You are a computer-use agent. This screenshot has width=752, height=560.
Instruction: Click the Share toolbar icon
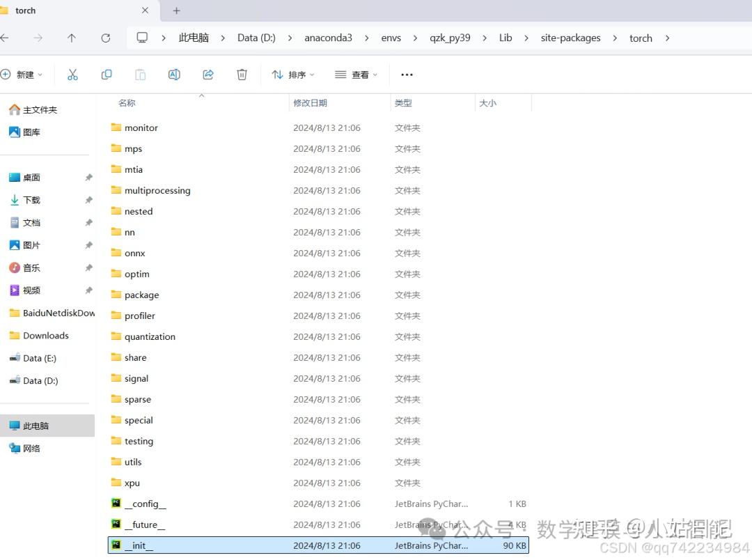pos(207,75)
